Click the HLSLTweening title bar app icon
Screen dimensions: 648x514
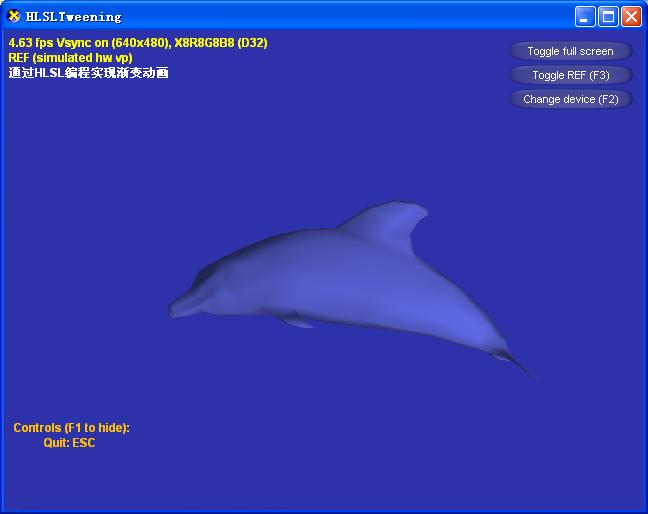click(x=14, y=16)
